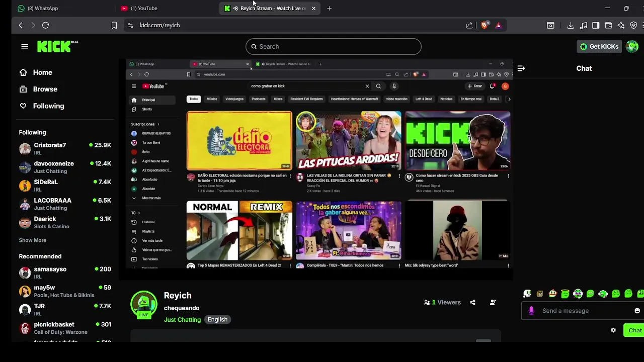Bookmark this page with the bookmark icon

(x=114, y=25)
